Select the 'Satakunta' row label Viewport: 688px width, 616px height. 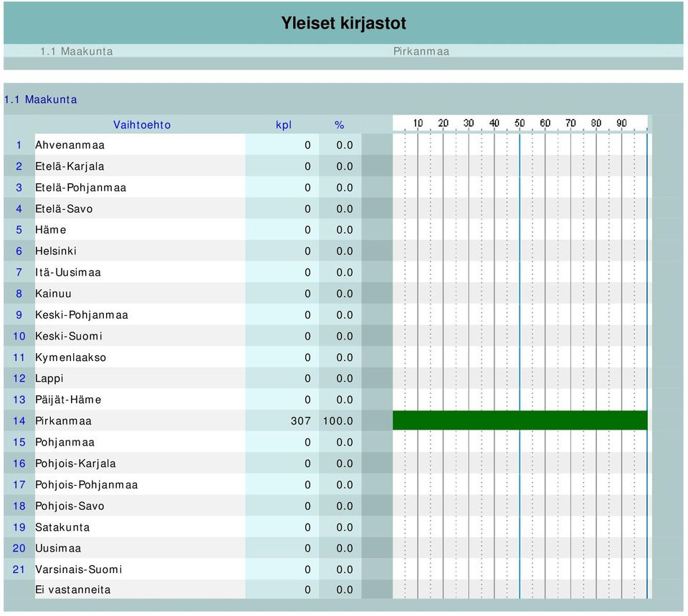(x=62, y=527)
